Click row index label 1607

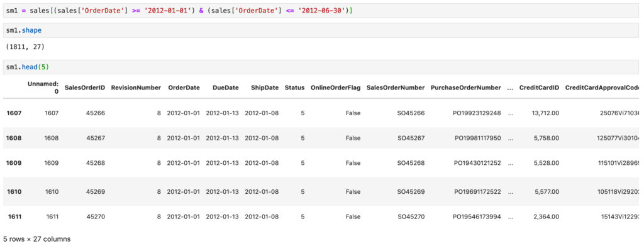point(14,113)
